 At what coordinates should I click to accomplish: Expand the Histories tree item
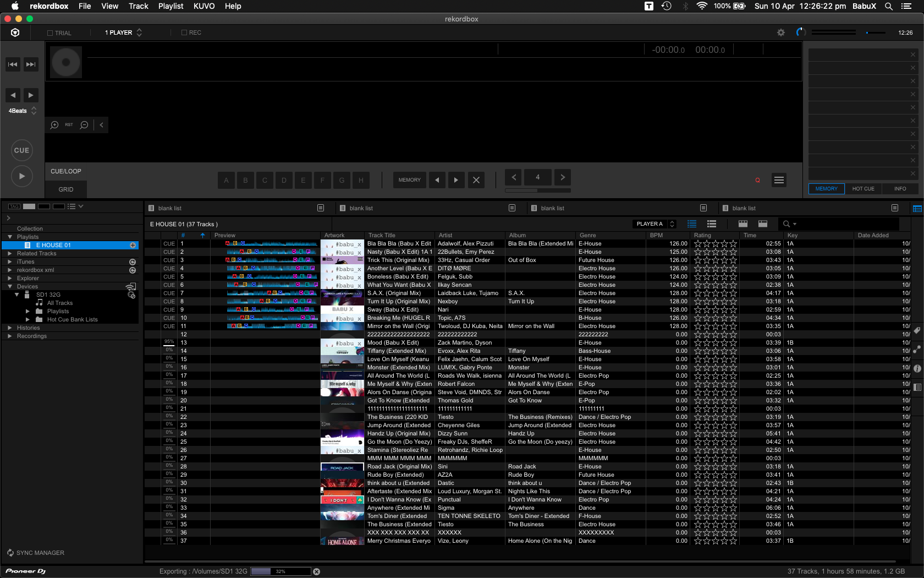click(10, 328)
